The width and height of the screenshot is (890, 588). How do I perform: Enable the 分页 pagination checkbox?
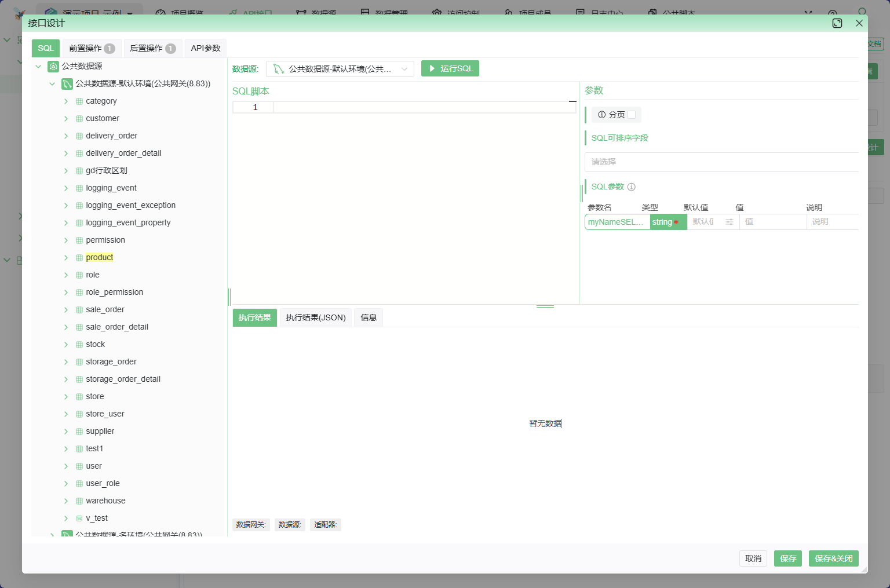point(632,115)
